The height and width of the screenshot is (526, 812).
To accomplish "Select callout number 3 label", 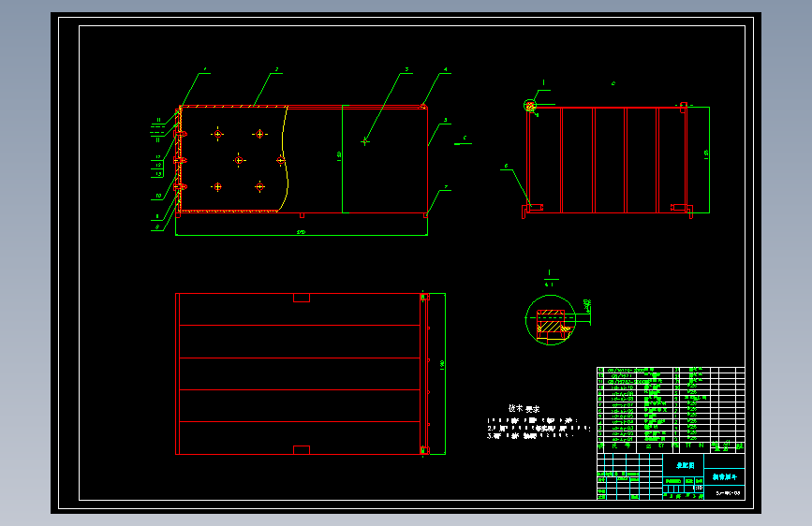I will click(x=407, y=69).
